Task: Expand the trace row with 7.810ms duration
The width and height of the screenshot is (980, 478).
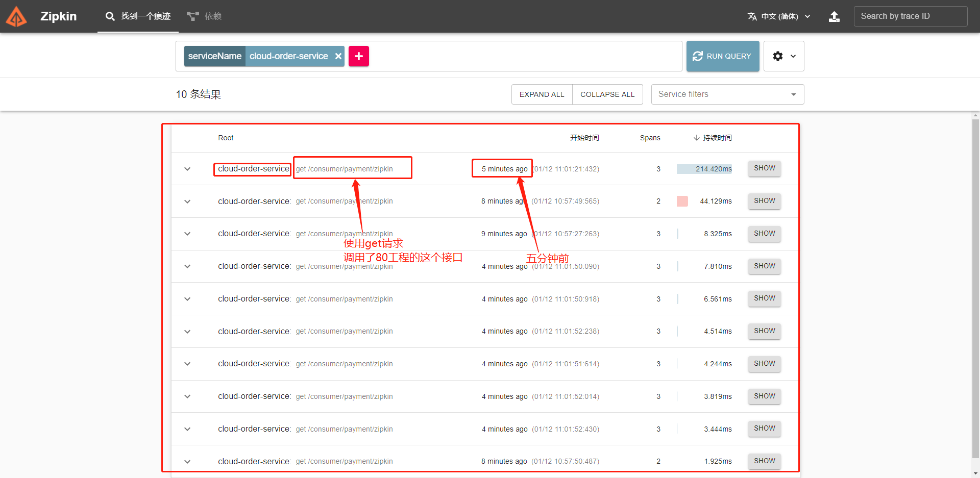Action: pyautogui.click(x=187, y=266)
